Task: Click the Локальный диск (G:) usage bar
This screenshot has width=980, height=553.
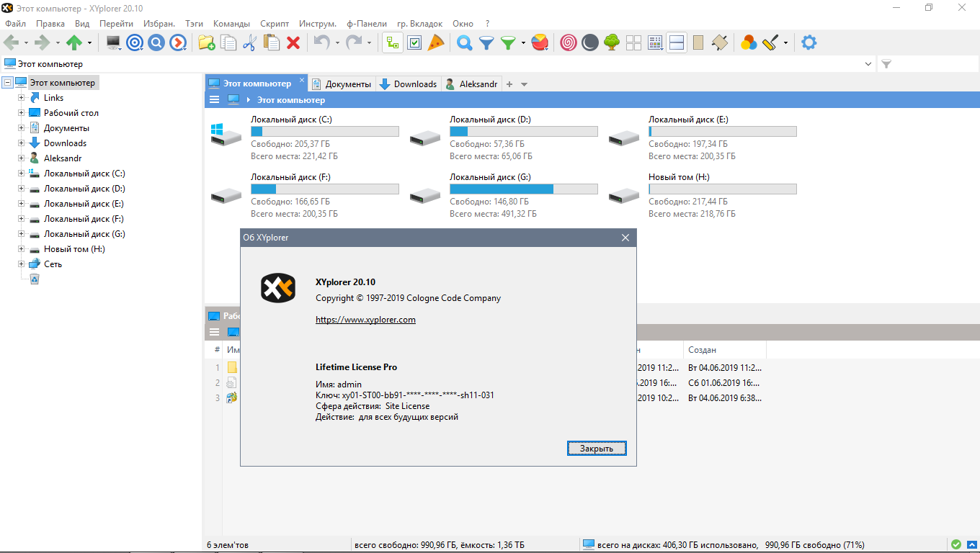Action: [x=523, y=189]
